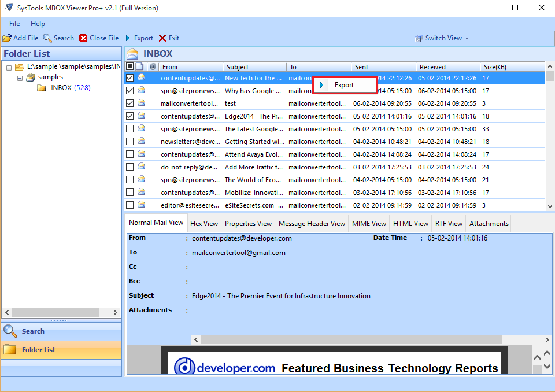This screenshot has width=555, height=392.
Task: Click mail icon for Add More Traffic email
Action: tap(141, 167)
